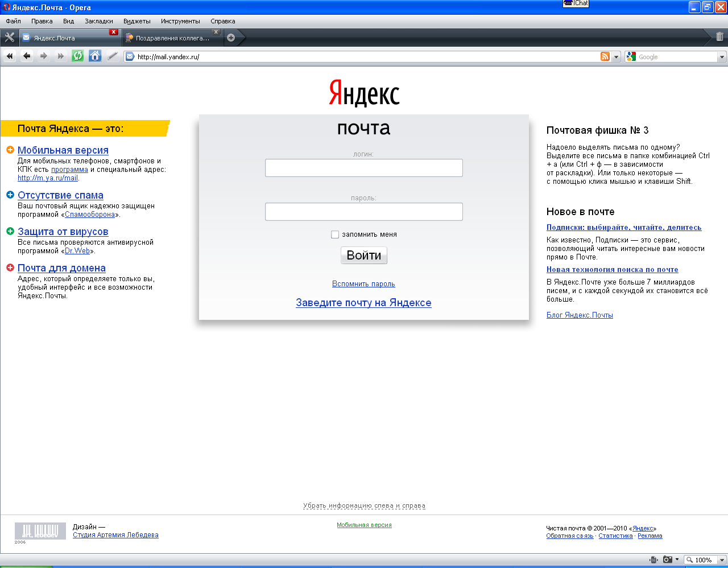
Task: Focus the пароль input field
Action: click(364, 212)
